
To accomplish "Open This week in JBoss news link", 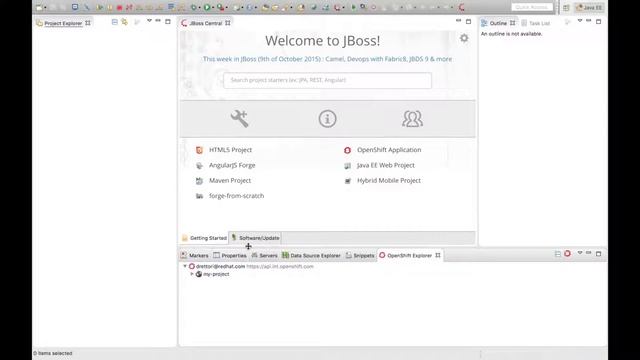I will click(327, 59).
